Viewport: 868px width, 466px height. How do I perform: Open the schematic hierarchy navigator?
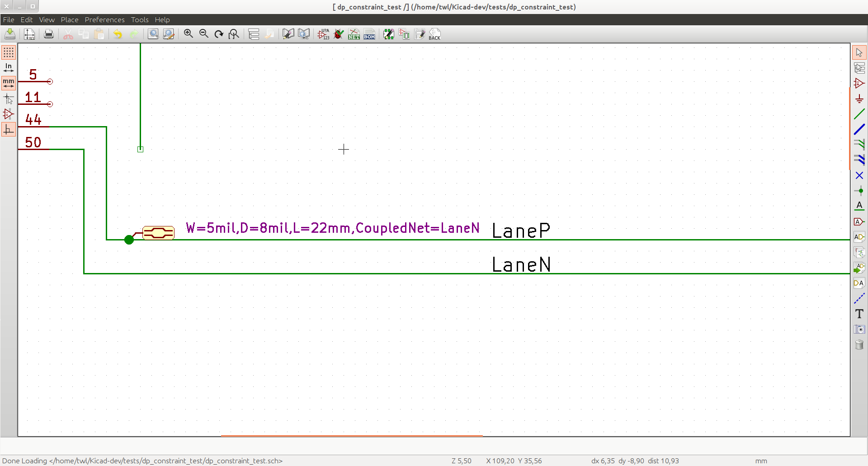click(254, 34)
